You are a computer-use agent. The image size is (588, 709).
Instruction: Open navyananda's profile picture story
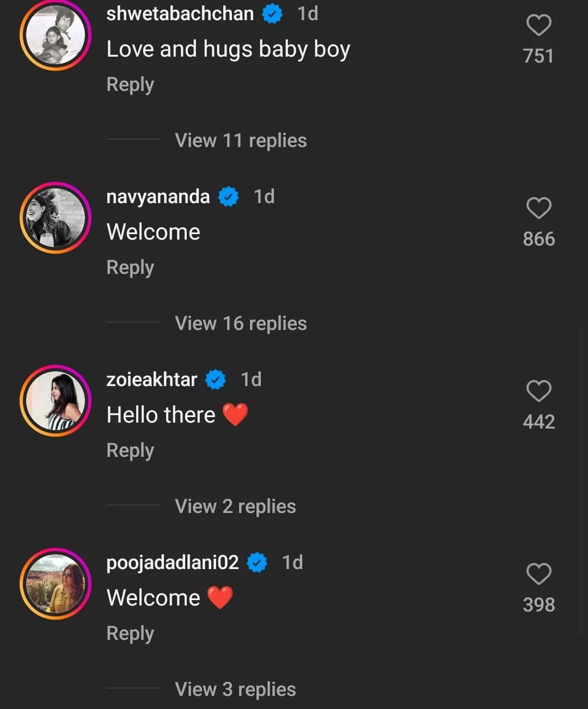[56, 218]
